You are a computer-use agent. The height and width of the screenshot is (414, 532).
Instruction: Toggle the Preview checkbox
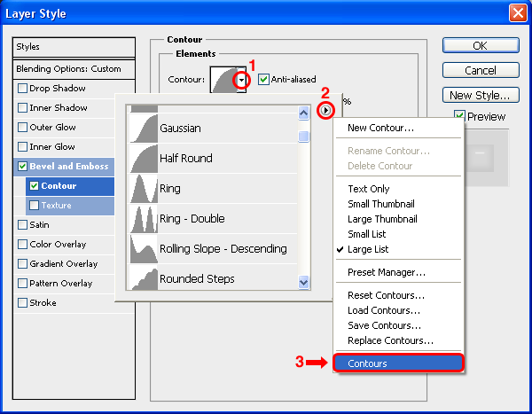459,116
